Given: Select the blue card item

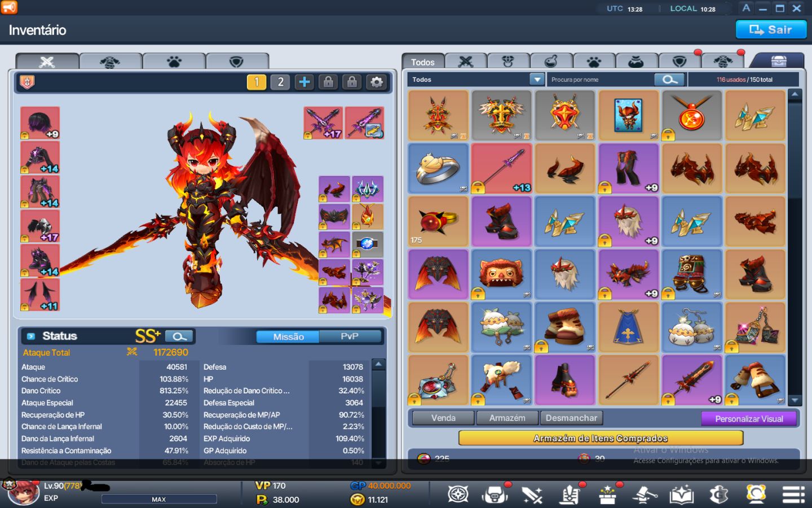Looking at the screenshot, I should [628, 115].
